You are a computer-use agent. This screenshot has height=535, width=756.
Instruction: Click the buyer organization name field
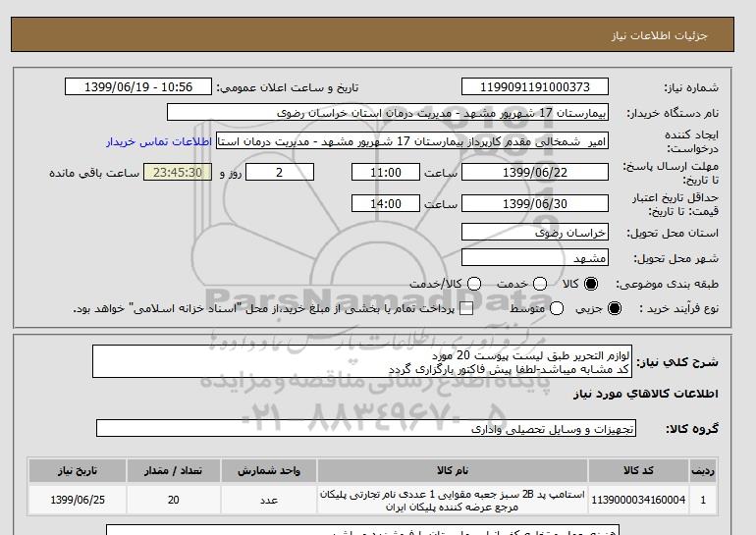tap(388, 112)
